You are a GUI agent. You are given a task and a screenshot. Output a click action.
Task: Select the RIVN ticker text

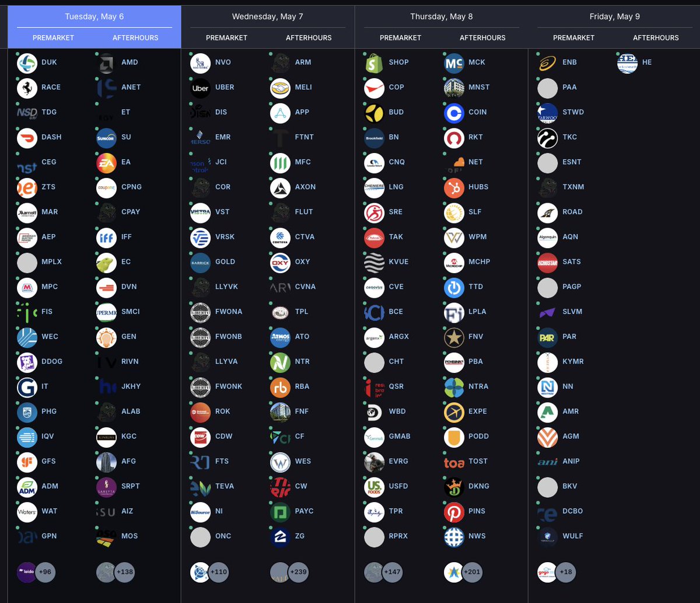[130, 362]
